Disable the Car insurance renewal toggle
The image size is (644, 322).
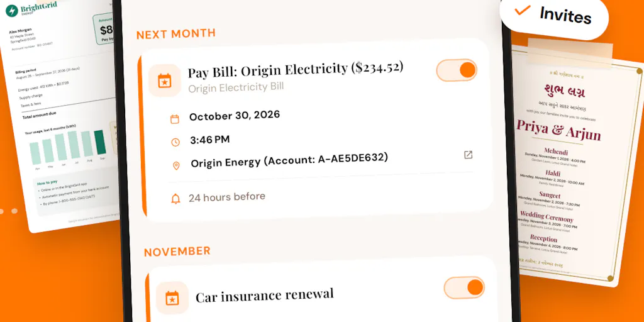click(464, 287)
